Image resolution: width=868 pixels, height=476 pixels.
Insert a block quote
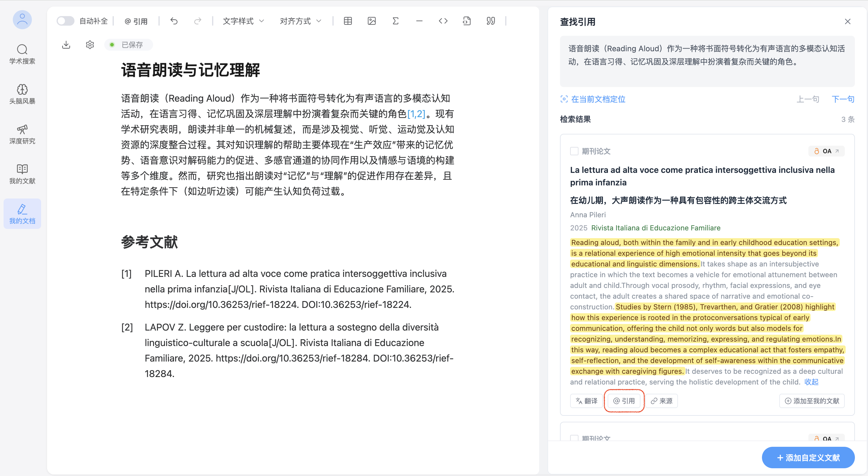[491, 21]
